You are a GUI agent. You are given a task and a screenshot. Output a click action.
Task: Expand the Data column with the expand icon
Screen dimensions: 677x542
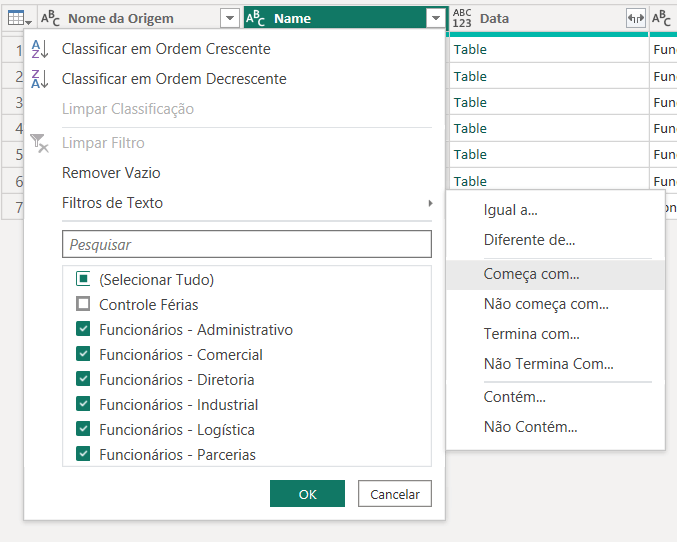point(636,18)
